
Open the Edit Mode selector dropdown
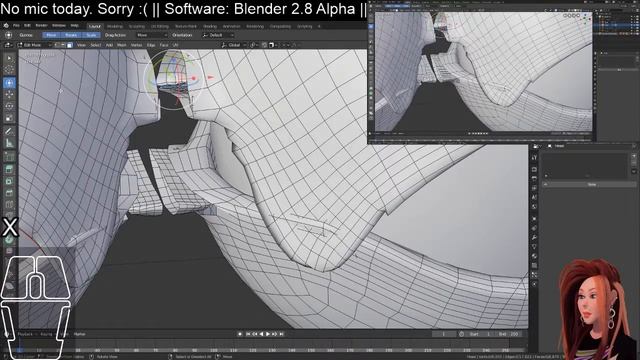click(x=34, y=45)
